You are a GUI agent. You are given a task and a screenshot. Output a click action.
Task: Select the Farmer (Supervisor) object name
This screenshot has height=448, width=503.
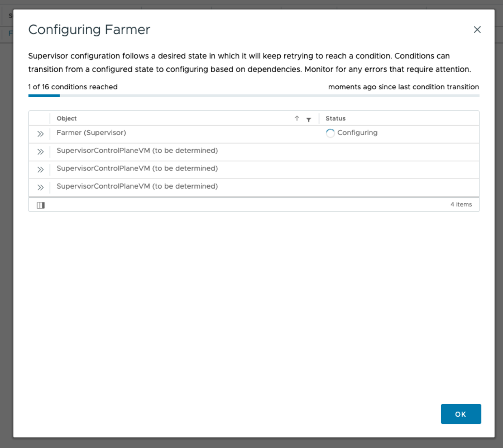coord(91,133)
